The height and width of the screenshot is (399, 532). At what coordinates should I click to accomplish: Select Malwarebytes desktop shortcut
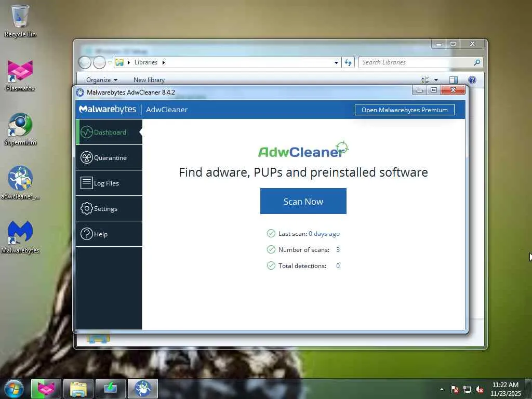click(x=20, y=237)
